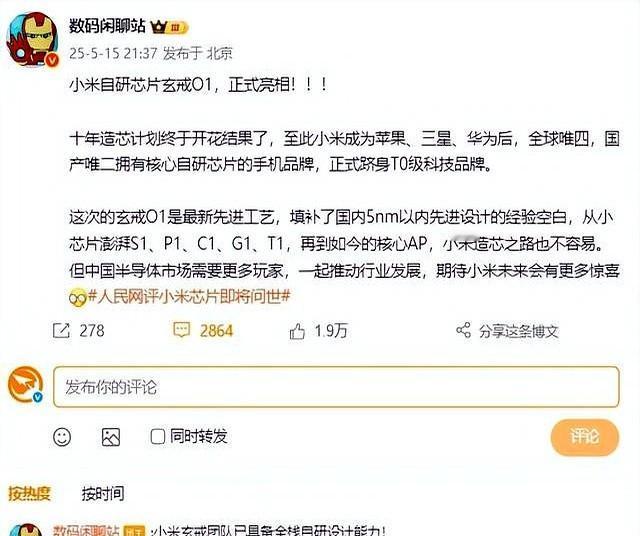Click the orange verified badge on the avatar
640x536 pixels.
52,60
